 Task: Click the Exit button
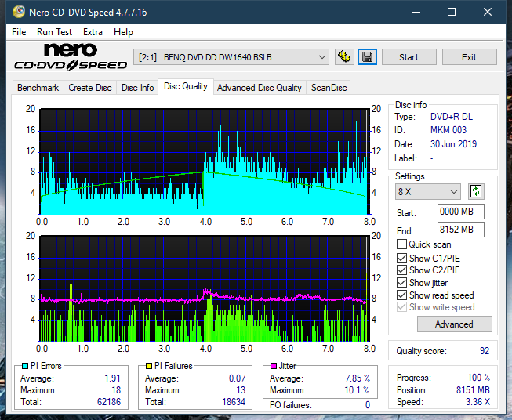469,57
